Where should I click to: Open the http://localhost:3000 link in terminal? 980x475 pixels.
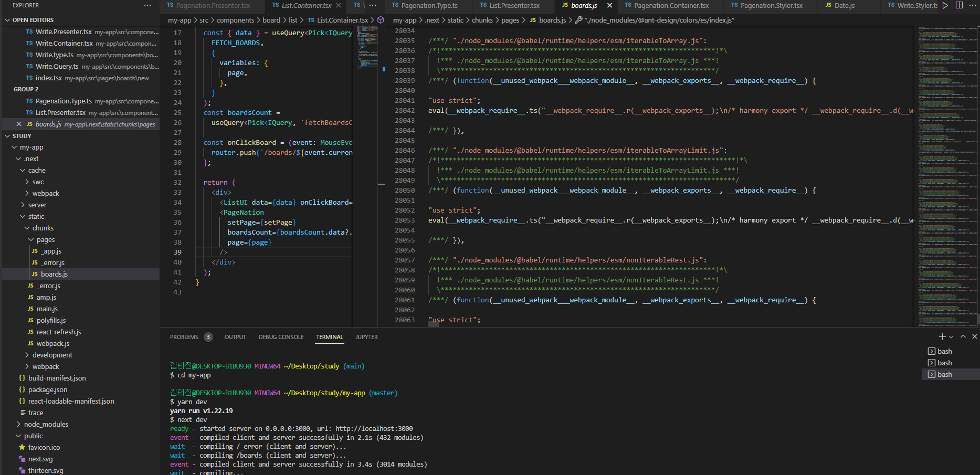click(x=374, y=429)
